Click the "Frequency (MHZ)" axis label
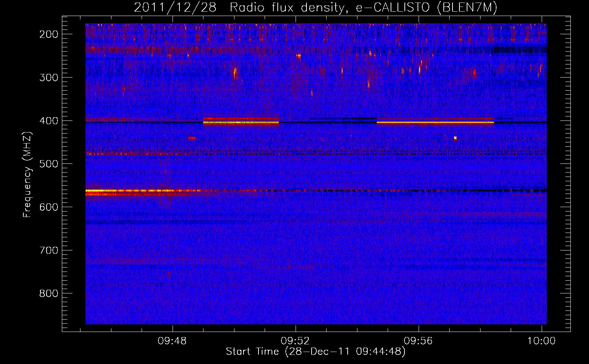The image size is (589, 364). (27, 174)
